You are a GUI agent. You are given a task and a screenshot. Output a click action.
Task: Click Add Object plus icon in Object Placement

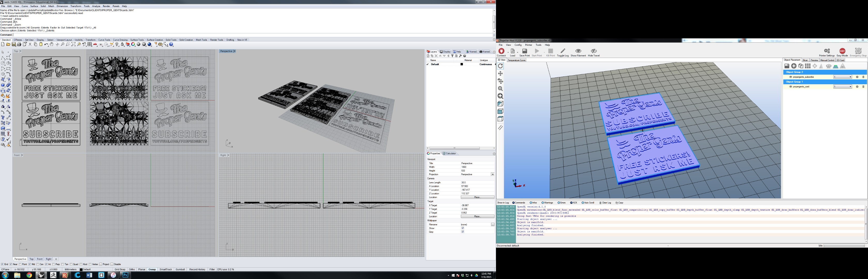click(x=794, y=66)
